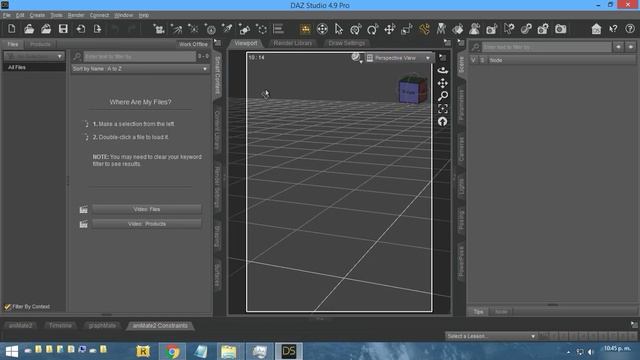Screen dimensions: 640x360
Task: Click the Import icon in the toolbar
Action: pos(80,29)
